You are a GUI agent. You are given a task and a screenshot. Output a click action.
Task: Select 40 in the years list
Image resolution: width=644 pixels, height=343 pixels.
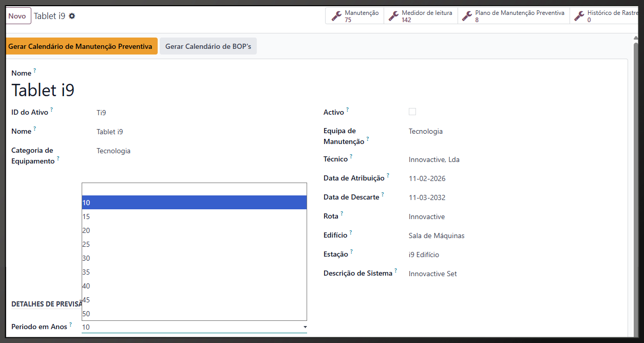[194, 286]
